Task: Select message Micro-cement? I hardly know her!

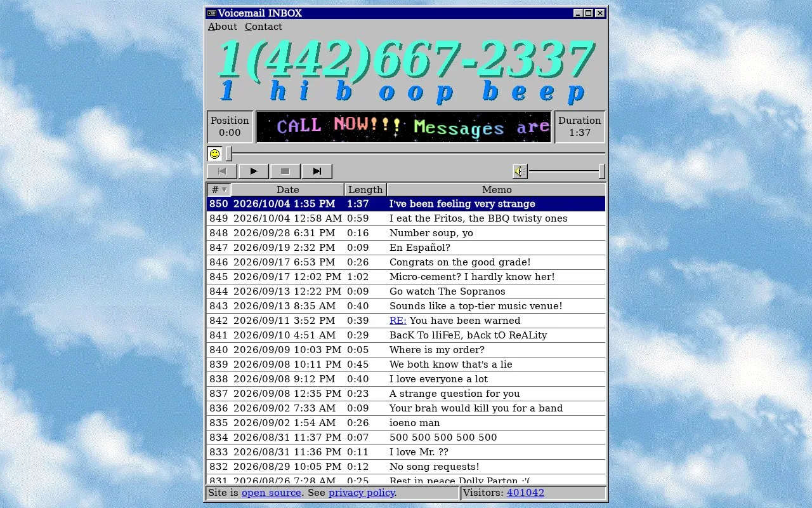Action: [x=406, y=277]
